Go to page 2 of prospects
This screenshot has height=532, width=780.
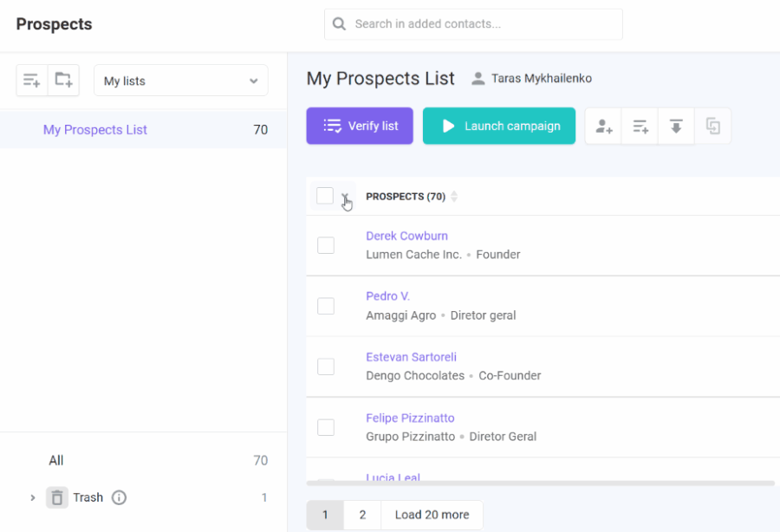click(x=362, y=515)
